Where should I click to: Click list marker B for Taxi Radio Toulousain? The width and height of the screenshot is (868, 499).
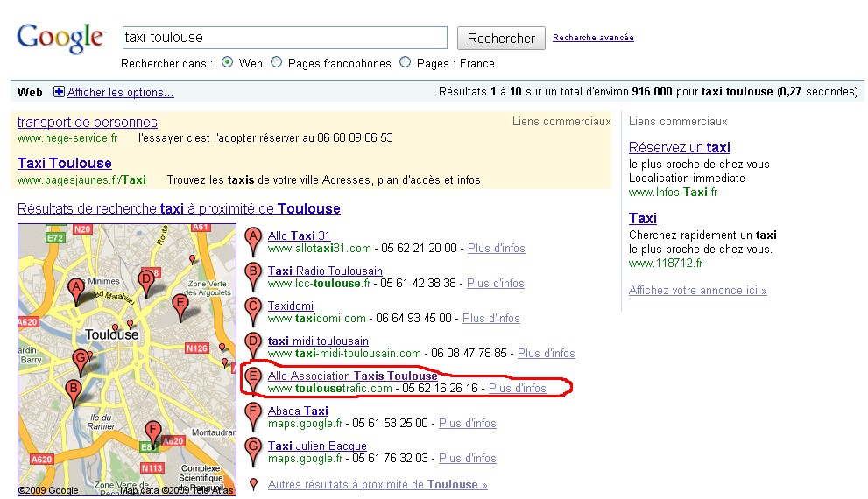(x=253, y=277)
